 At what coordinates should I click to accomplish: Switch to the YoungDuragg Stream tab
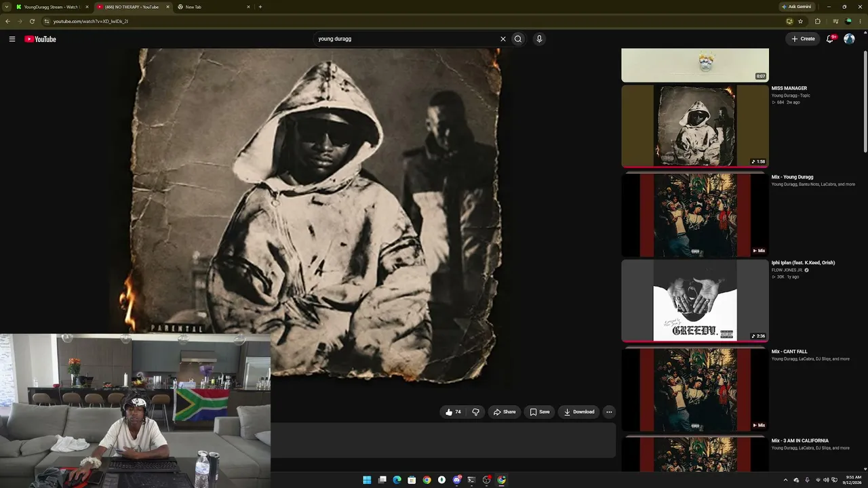pyautogui.click(x=52, y=7)
